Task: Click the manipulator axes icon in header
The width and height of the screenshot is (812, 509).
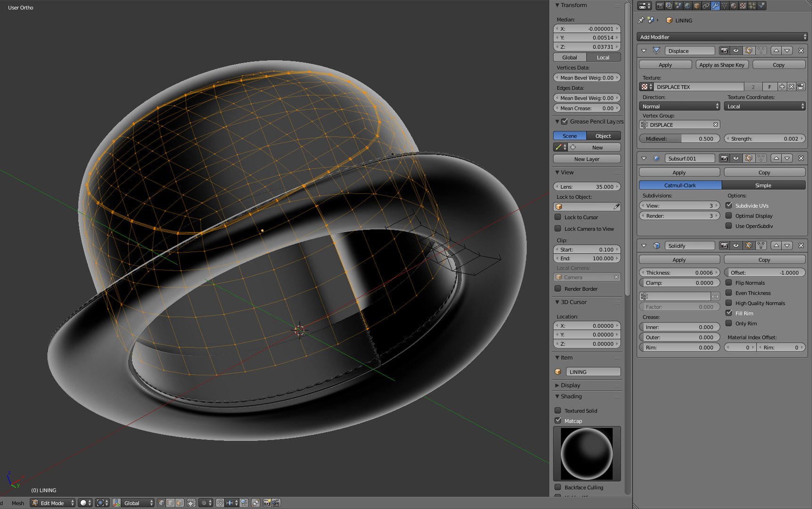Action: [x=116, y=503]
